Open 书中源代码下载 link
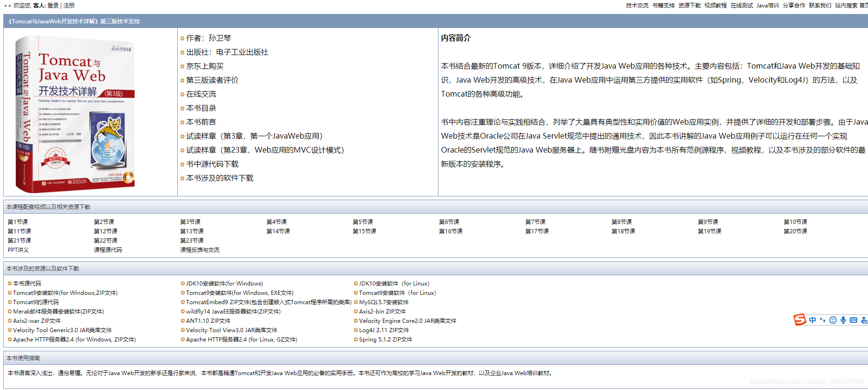The width and height of the screenshot is (868, 390). pos(212,164)
